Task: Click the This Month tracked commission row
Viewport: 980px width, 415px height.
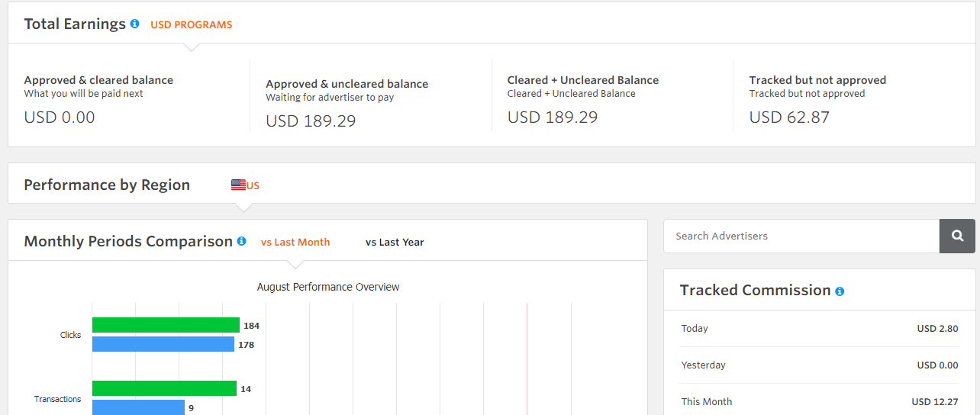Action: click(819, 402)
